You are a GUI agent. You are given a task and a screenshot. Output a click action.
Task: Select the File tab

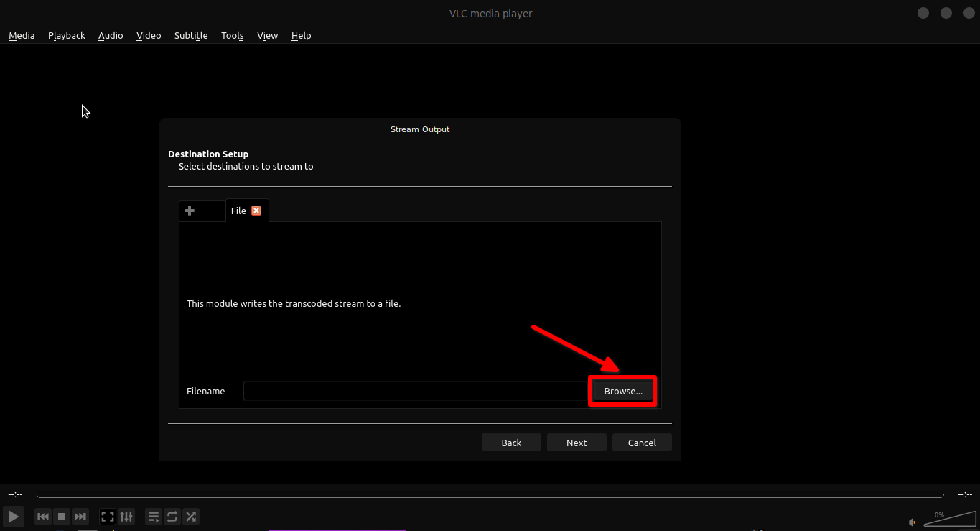click(x=238, y=211)
